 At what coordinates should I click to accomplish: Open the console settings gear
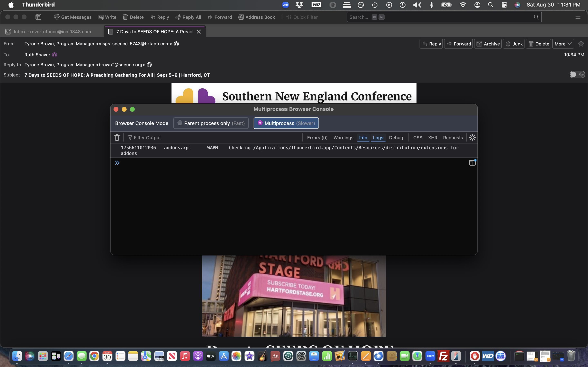point(472,138)
